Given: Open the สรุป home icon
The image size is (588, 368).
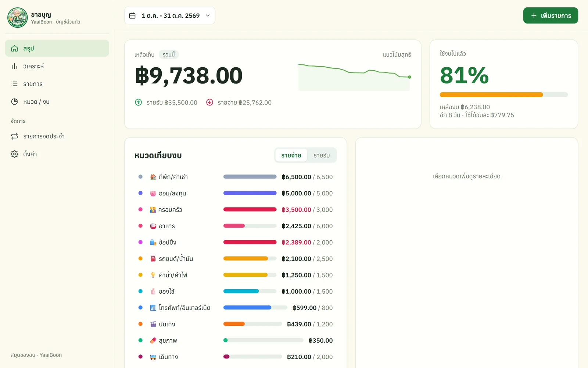Looking at the screenshot, I should coord(14,49).
